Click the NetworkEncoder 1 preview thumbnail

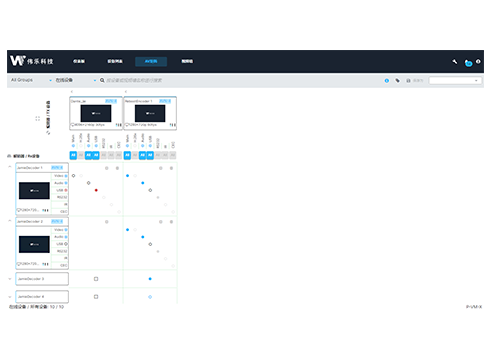[150, 113]
